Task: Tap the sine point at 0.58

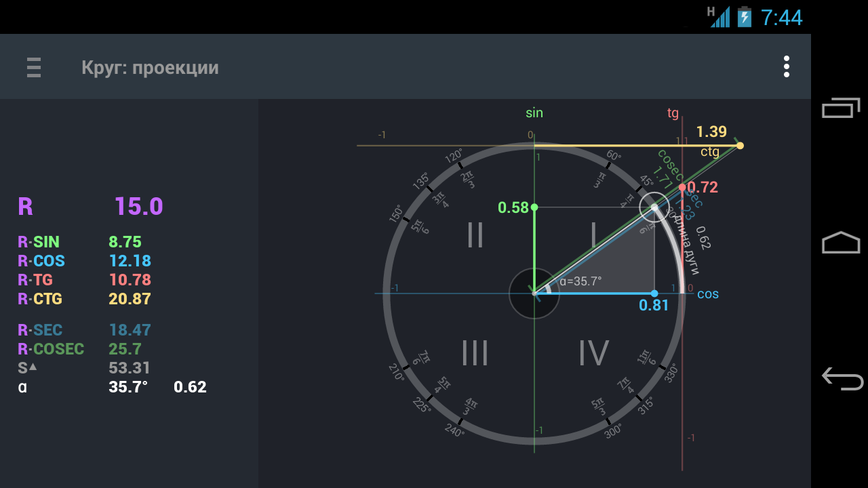Action: pyautogui.click(x=534, y=207)
